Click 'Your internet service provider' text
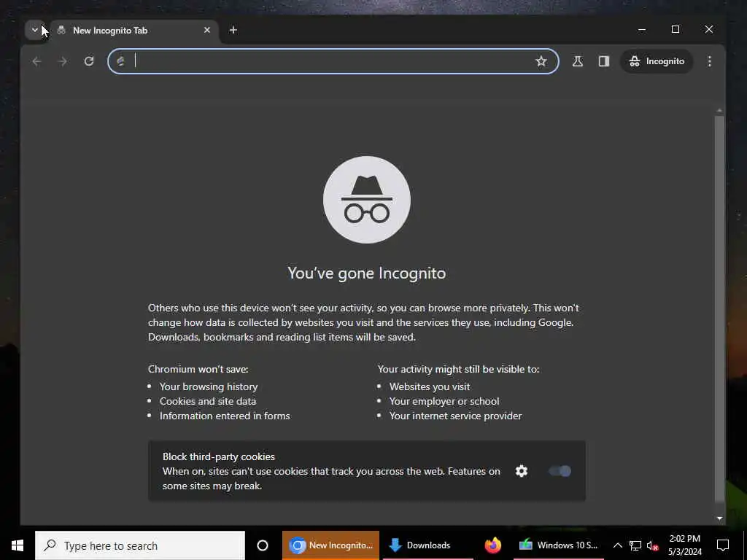The height and width of the screenshot is (560, 747). (455, 416)
